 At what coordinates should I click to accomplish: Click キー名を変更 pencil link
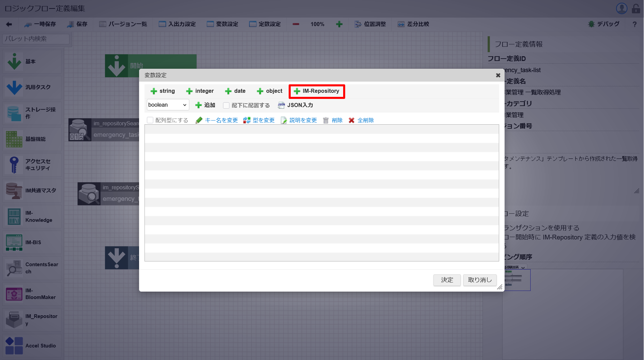[217, 120]
